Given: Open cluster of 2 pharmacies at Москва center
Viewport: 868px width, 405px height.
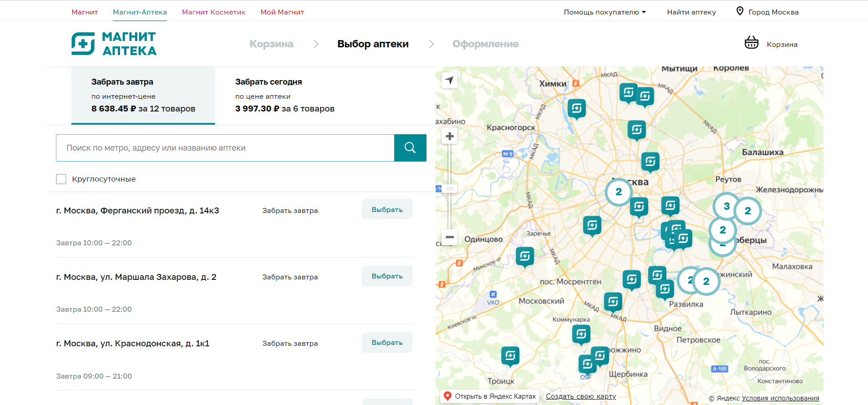Looking at the screenshot, I should 618,192.
